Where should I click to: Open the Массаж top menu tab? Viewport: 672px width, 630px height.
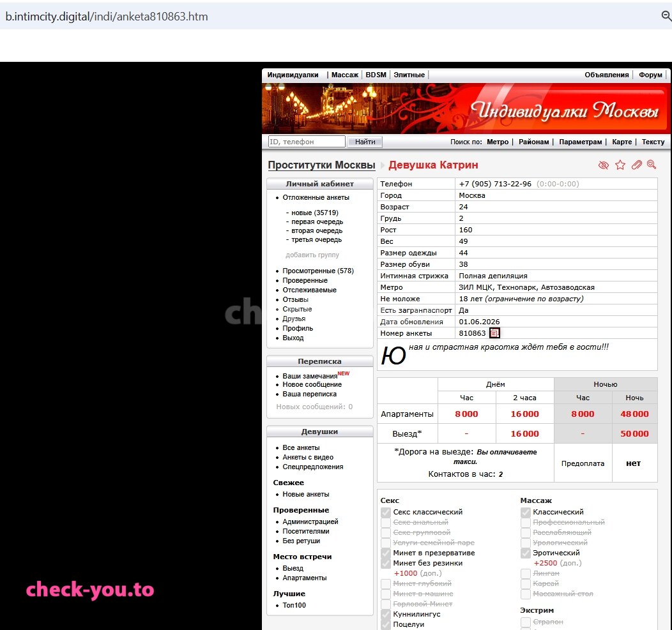[x=344, y=75]
